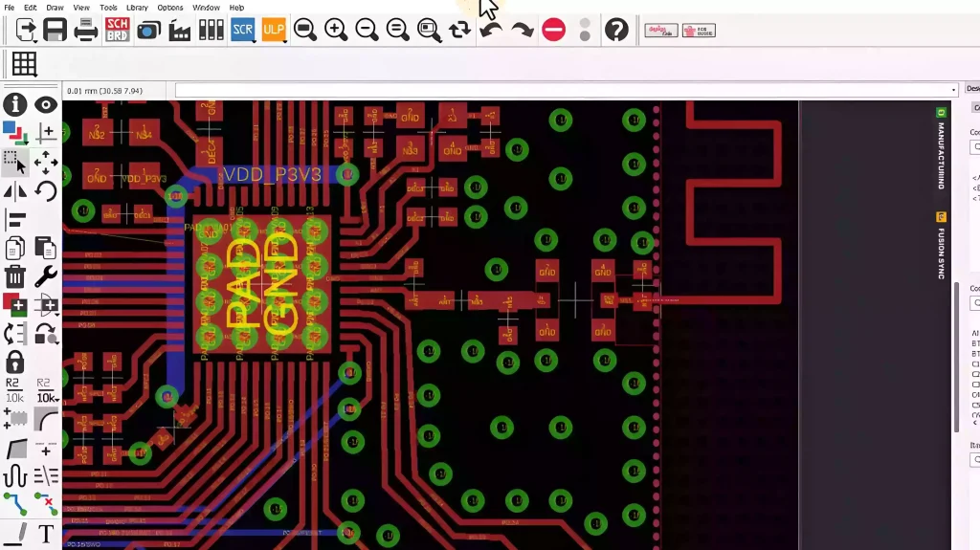Open the CAM processor factory icon
This screenshot has height=550, width=980.
pyautogui.click(x=179, y=30)
